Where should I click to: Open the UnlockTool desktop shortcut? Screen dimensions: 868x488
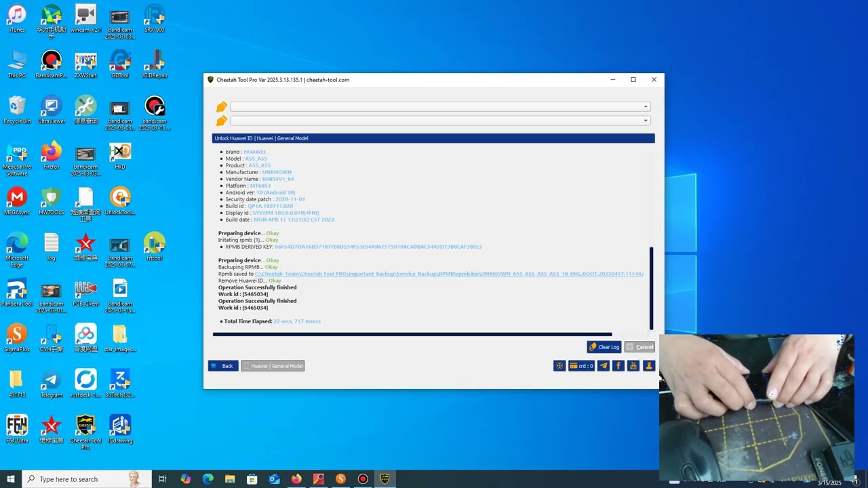click(x=120, y=201)
